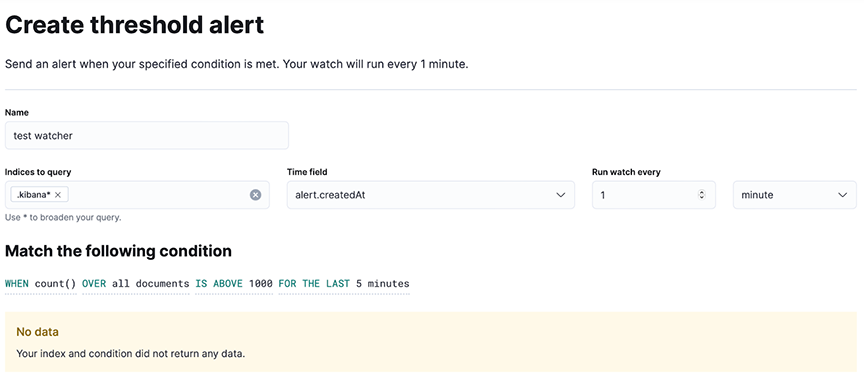This screenshot has width=864, height=384.
Task: Click the minute time unit selector
Action: [795, 194]
